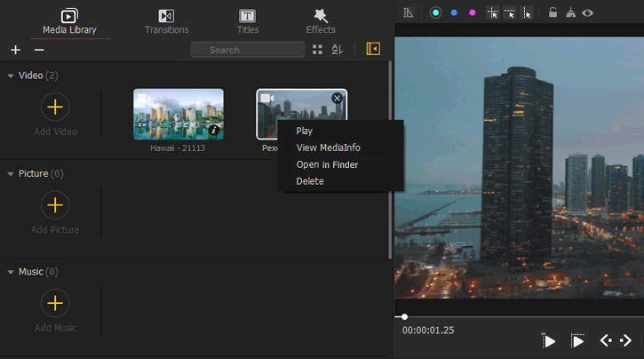Click the Search field in Media Library
644x359 pixels.
pos(247,50)
